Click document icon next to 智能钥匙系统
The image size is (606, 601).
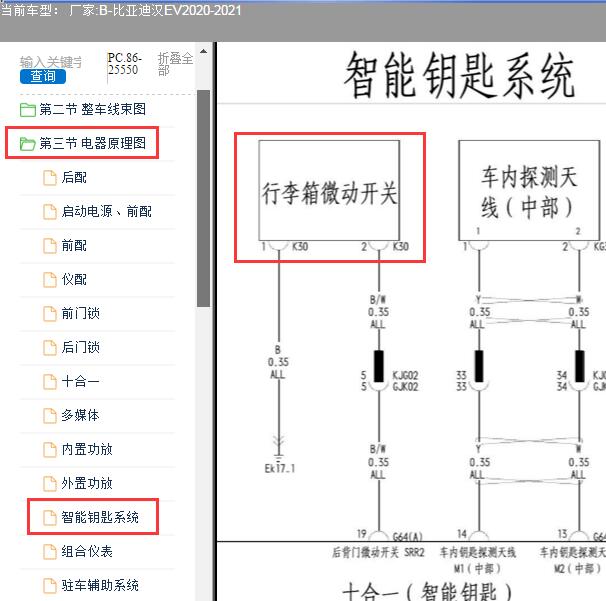[49, 518]
